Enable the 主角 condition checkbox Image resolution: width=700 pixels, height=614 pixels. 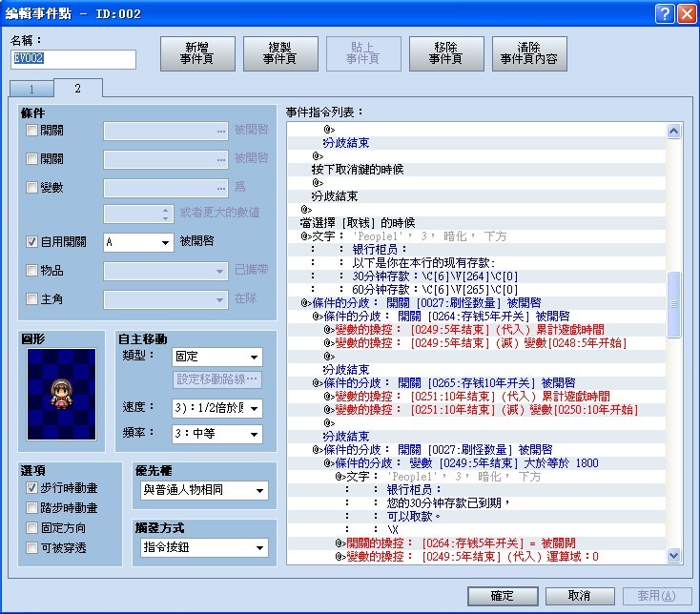(31, 299)
